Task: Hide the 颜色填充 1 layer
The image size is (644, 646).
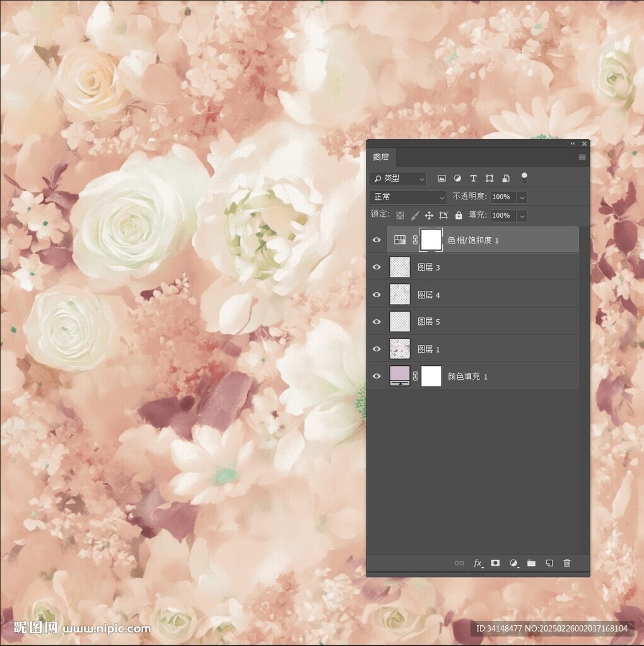Action: (x=377, y=377)
